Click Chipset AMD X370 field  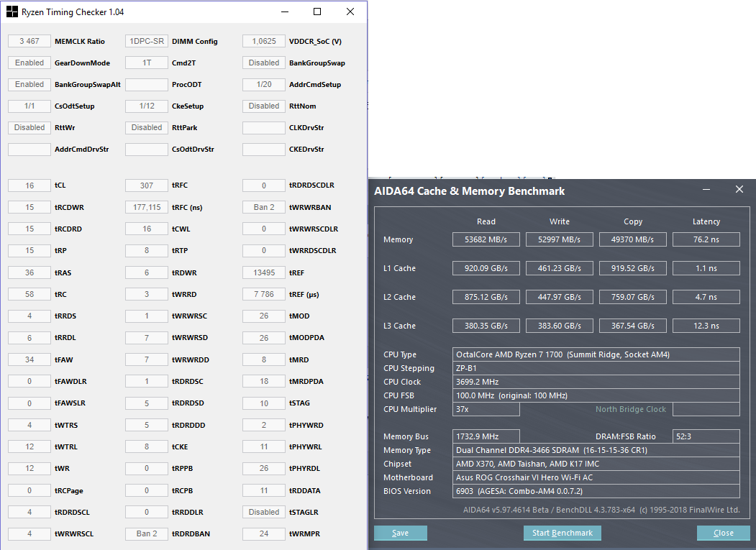tap(596, 464)
